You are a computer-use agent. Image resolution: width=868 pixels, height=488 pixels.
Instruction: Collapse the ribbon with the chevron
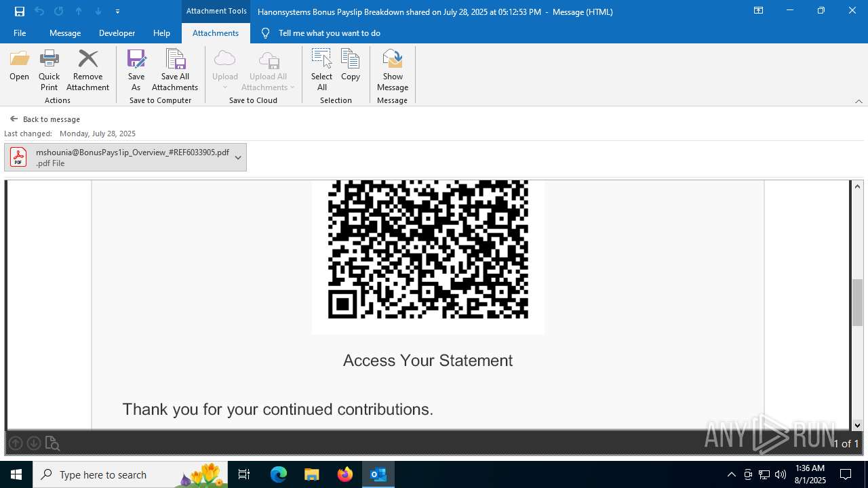pos(859,101)
